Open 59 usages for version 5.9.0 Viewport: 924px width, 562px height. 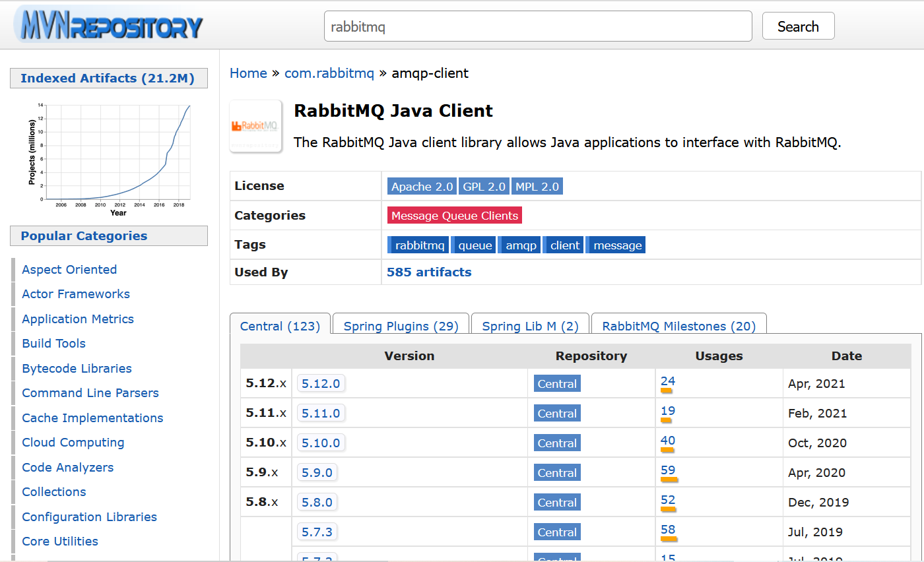[x=668, y=470]
